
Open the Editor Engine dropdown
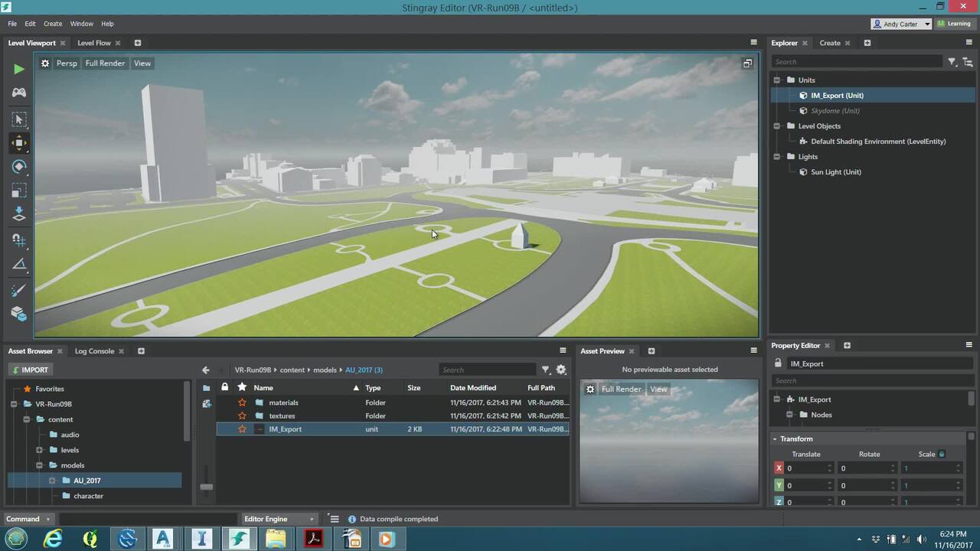pyautogui.click(x=279, y=519)
